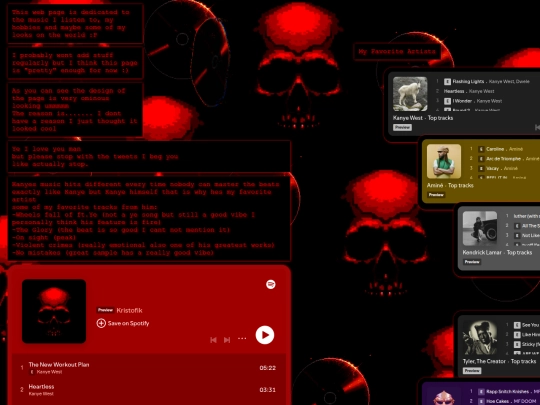The image size is (540, 405).
Task: Click the 03:31 track duration
Action: (x=268, y=390)
